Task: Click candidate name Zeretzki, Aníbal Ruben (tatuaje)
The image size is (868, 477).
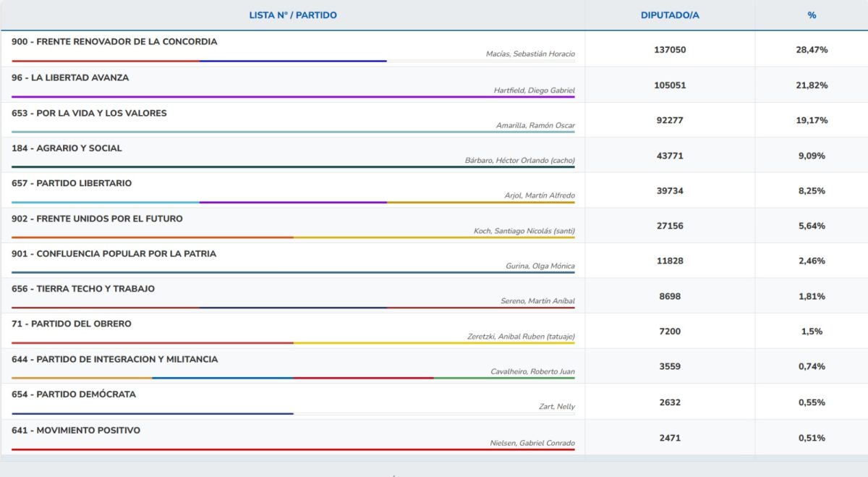Action: pos(522,337)
